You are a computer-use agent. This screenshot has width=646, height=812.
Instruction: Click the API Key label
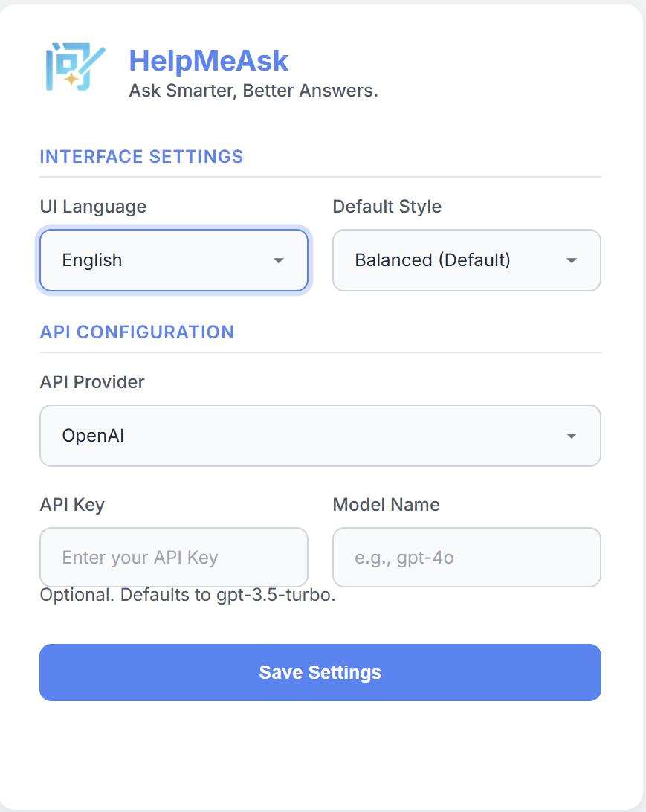[x=72, y=505]
